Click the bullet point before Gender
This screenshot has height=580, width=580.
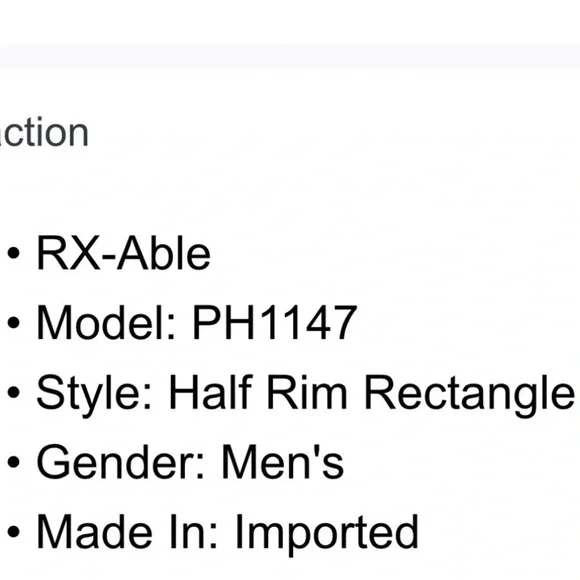point(14,462)
